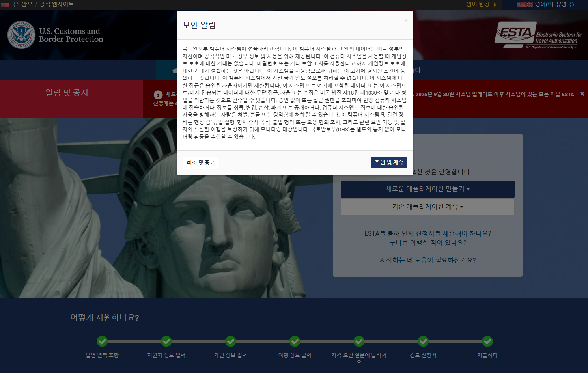Viewport: 588px width, 373px height.
Task: Click the green checkmark for 지불하다 step
Action: click(x=487, y=341)
